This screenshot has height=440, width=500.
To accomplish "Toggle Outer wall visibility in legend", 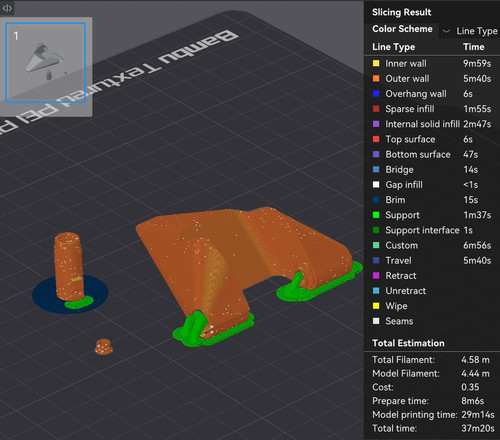I will pyautogui.click(x=432, y=79).
